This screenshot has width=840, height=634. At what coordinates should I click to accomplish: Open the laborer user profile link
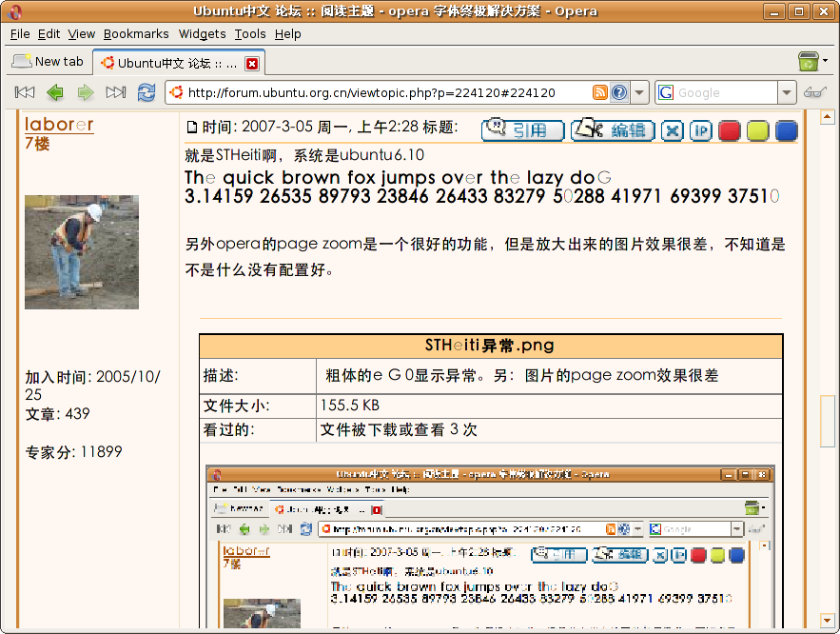[x=59, y=125]
